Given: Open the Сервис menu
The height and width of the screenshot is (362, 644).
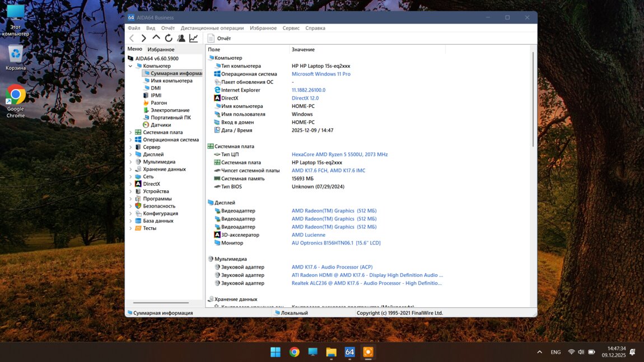Looking at the screenshot, I should pos(291,28).
